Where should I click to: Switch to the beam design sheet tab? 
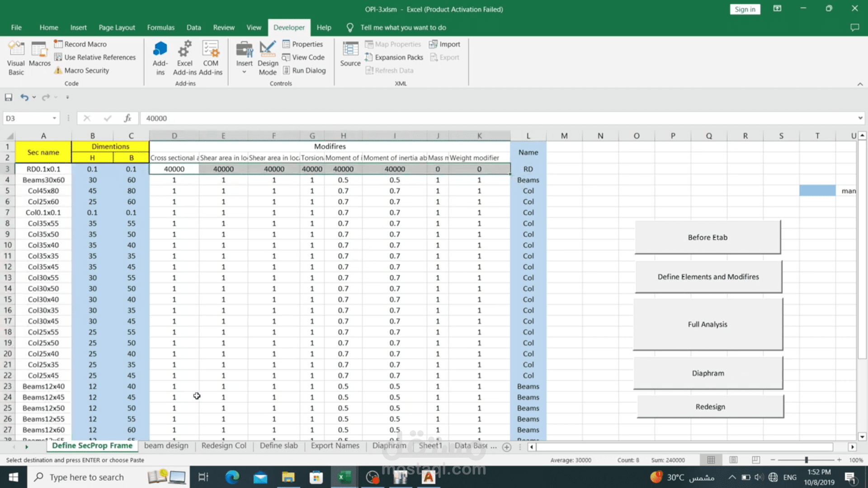tap(166, 446)
